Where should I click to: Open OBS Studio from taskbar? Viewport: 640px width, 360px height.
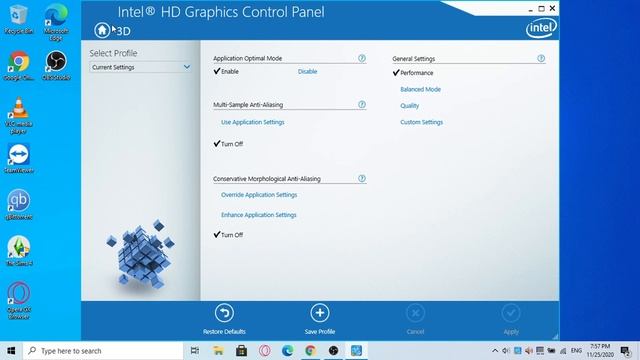(x=333, y=351)
